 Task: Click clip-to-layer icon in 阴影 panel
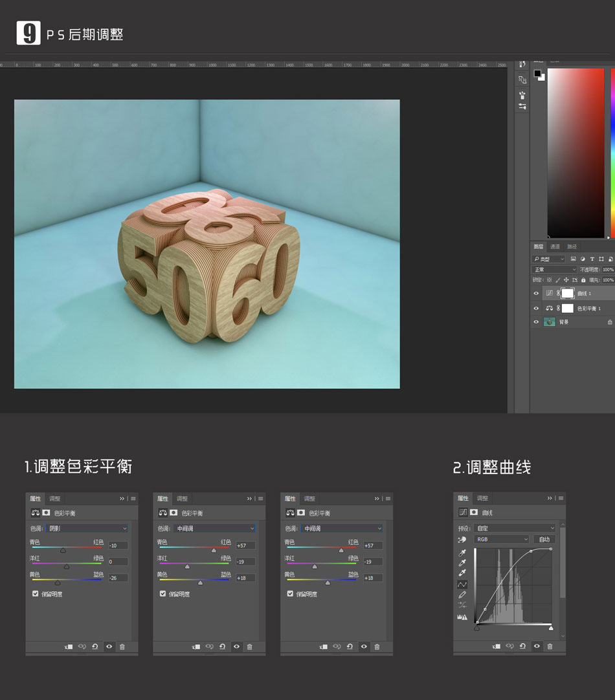pyautogui.click(x=69, y=646)
